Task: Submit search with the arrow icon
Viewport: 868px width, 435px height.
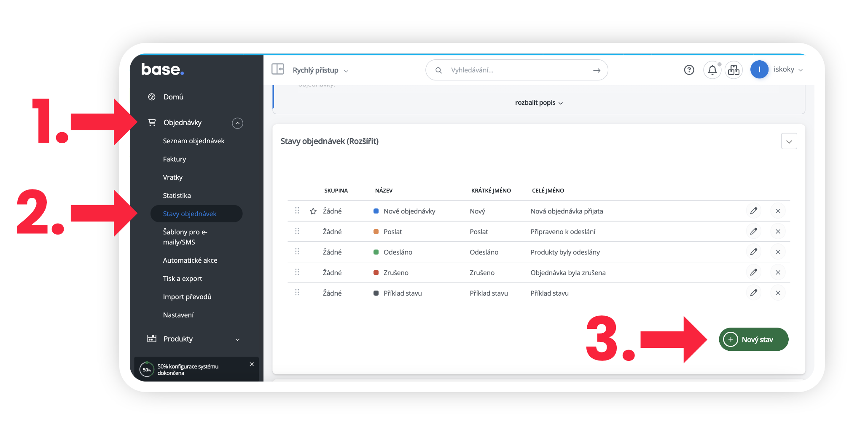Action: 597,70
